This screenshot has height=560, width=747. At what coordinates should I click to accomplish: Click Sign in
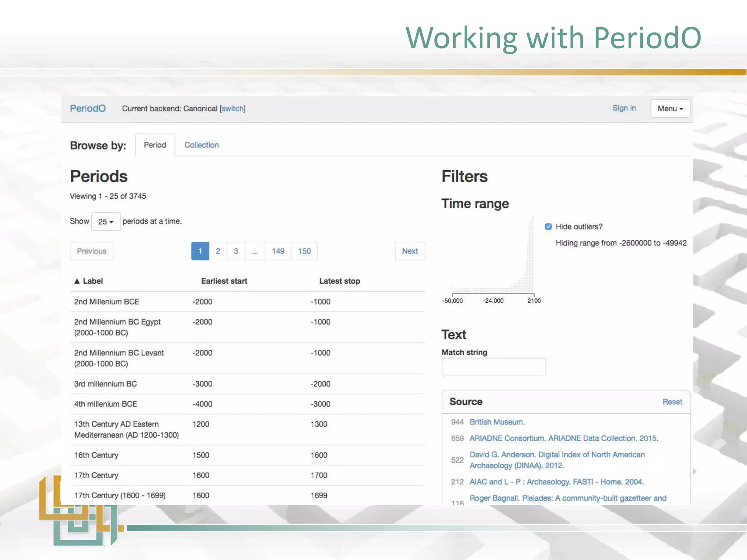[624, 108]
